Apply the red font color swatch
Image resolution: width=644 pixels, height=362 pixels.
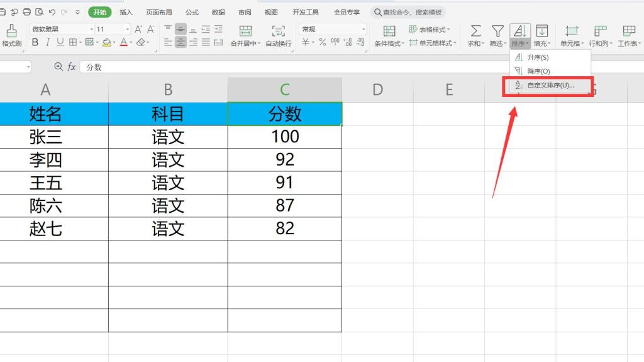pyautogui.click(x=124, y=42)
